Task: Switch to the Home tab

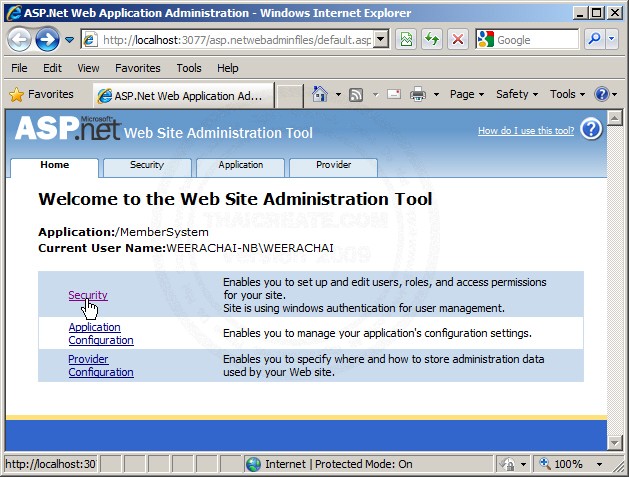Action: 55,166
